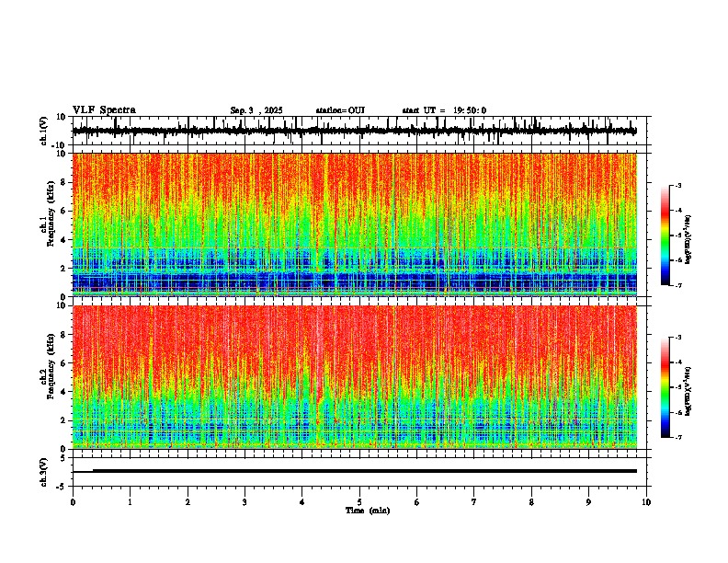The image size is (728, 563).
Task: Click the "VLF Spectra" plot title
Action: (104, 110)
